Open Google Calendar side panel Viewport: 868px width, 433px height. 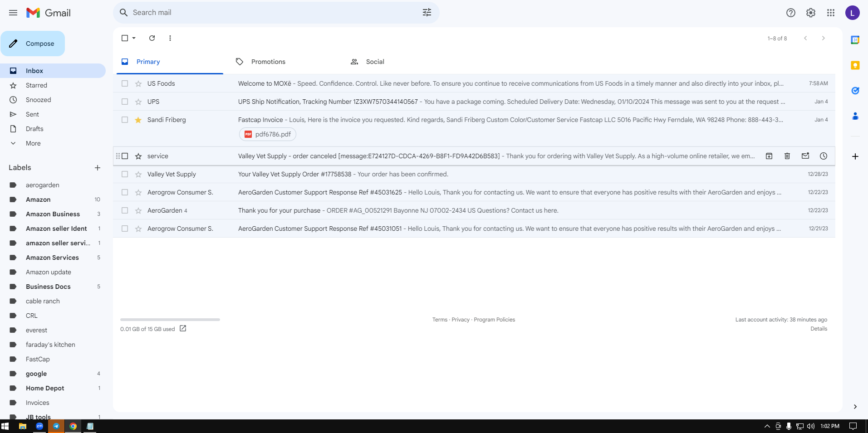[855, 40]
